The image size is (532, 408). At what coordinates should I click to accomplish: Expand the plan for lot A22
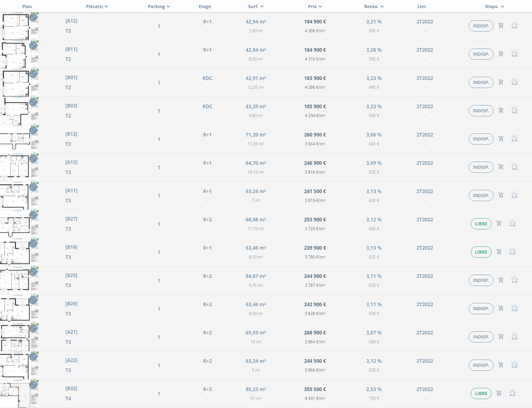[x=33, y=357]
